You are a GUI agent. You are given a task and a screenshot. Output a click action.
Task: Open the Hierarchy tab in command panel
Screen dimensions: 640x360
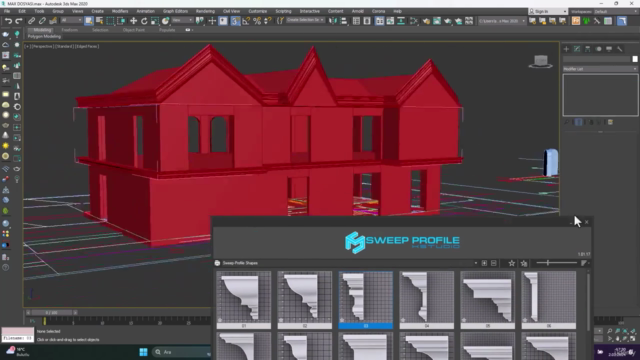587,49
